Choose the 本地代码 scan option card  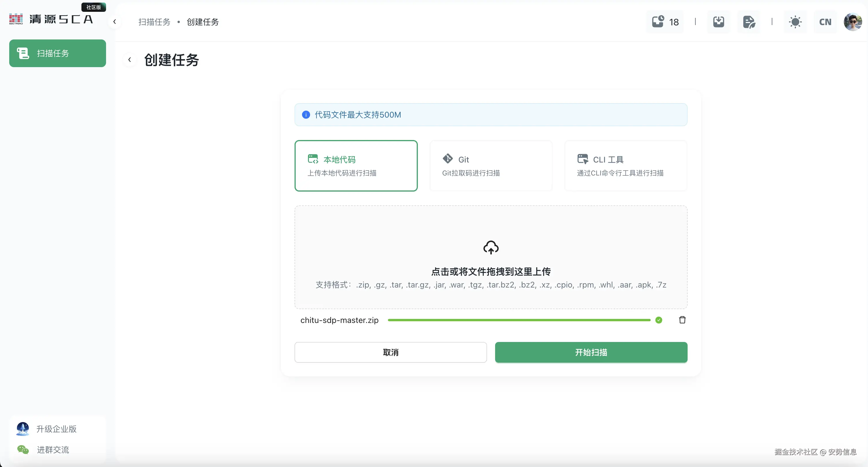click(x=356, y=166)
